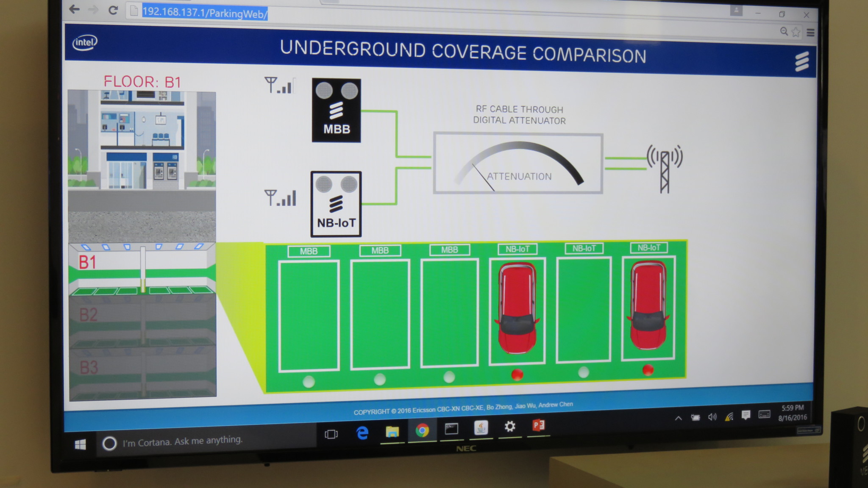This screenshot has height=488, width=868.
Task: Click the second MBB space sensor light
Action: (x=380, y=379)
